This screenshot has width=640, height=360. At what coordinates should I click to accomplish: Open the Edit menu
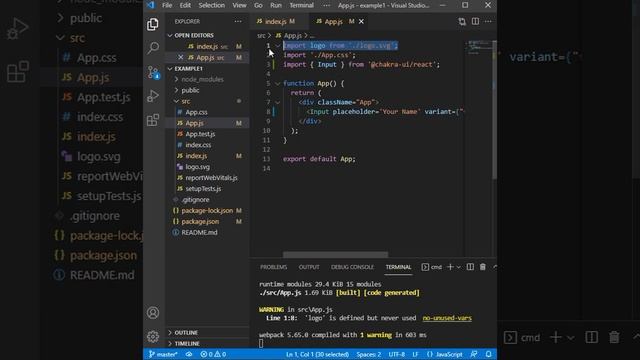pos(185,5)
